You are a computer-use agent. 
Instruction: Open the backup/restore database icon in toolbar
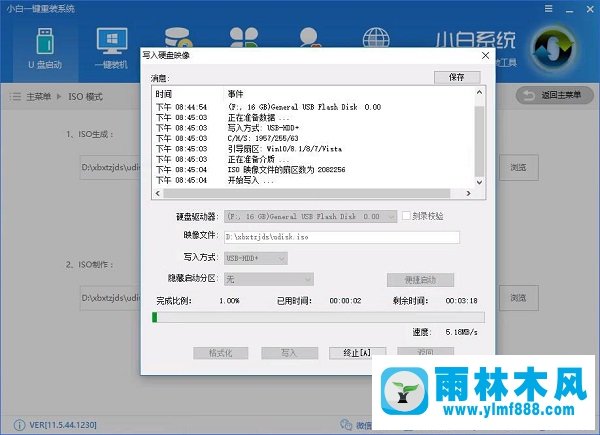tap(178, 38)
